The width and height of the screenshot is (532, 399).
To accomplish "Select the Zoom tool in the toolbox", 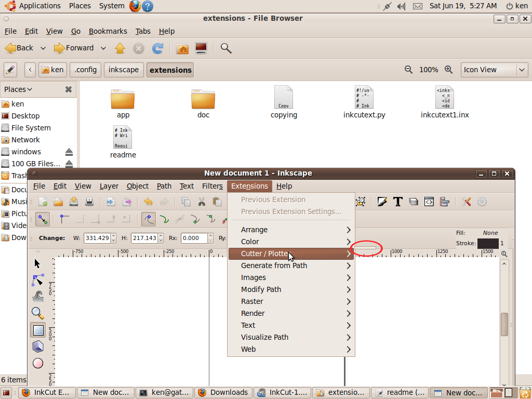I will [x=37, y=313].
